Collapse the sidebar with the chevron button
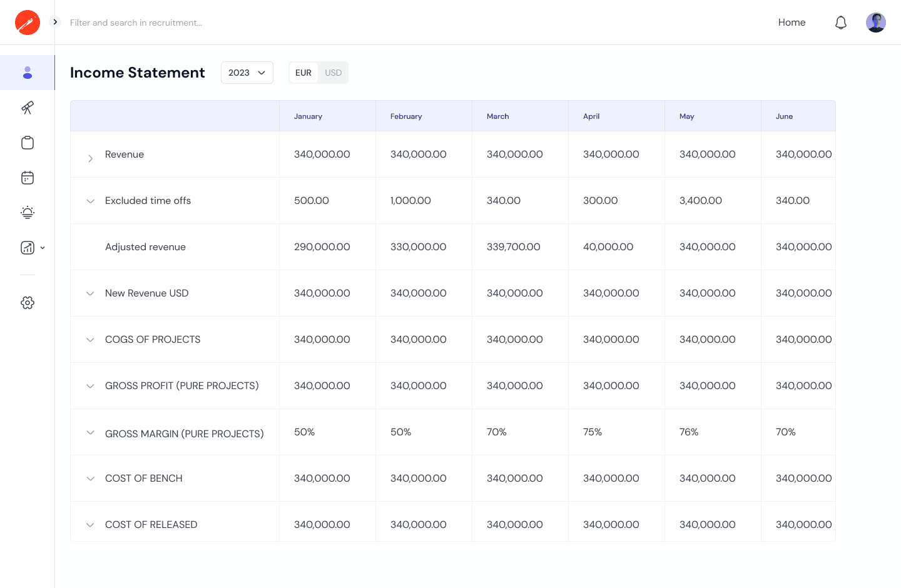The width and height of the screenshot is (901, 588). pyautogui.click(x=55, y=21)
